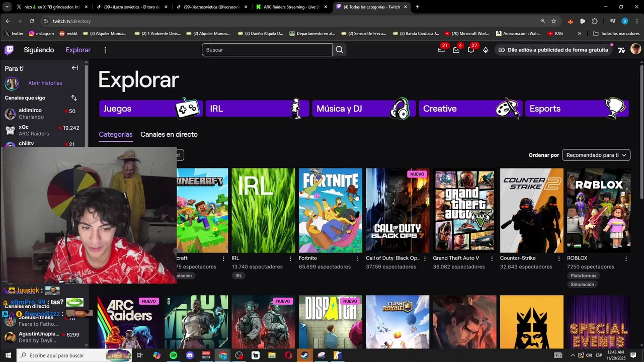This screenshot has width=644, height=362.
Task: Open aldimirco channel in sidebar
Action: pos(42,114)
